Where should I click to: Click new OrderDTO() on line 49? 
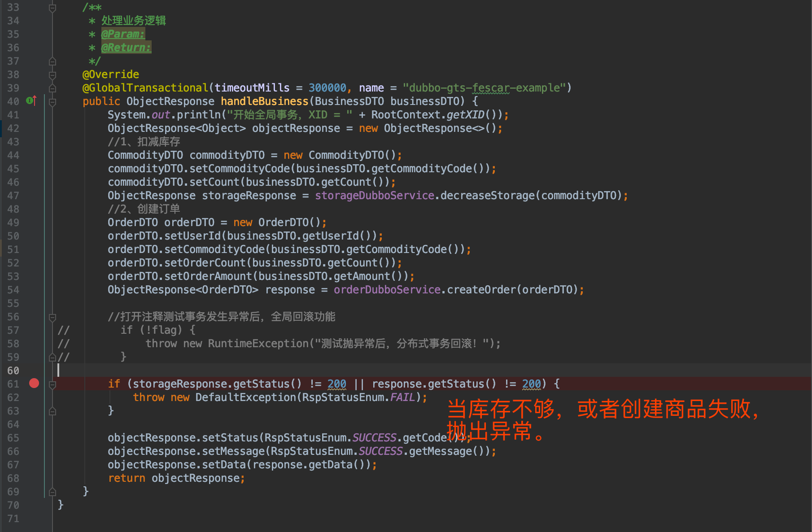(x=277, y=222)
